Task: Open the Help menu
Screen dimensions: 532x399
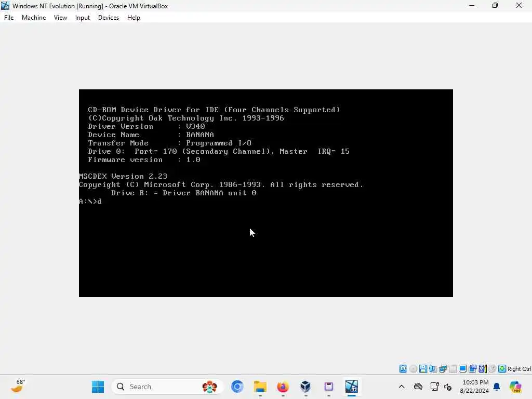Action: [x=134, y=18]
